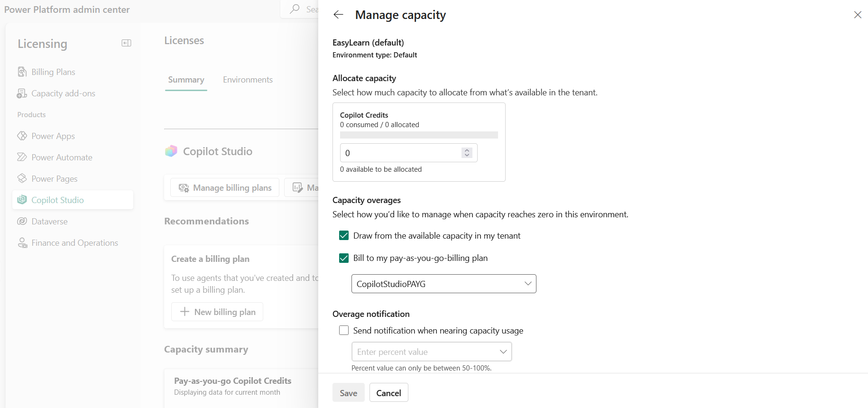The height and width of the screenshot is (408, 868).
Task: Enable Send notification when nearing capacity
Action: pyautogui.click(x=344, y=330)
